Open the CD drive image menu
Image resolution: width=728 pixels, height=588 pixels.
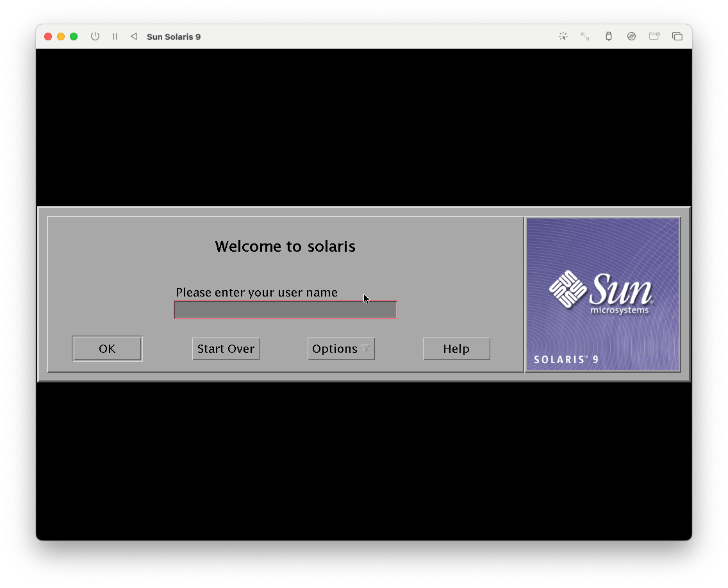coord(631,37)
